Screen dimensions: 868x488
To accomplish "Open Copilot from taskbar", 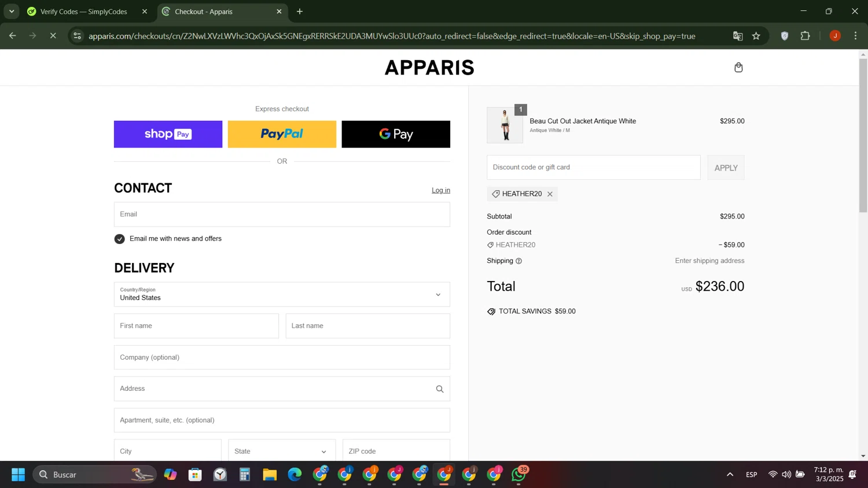I will pos(170,475).
